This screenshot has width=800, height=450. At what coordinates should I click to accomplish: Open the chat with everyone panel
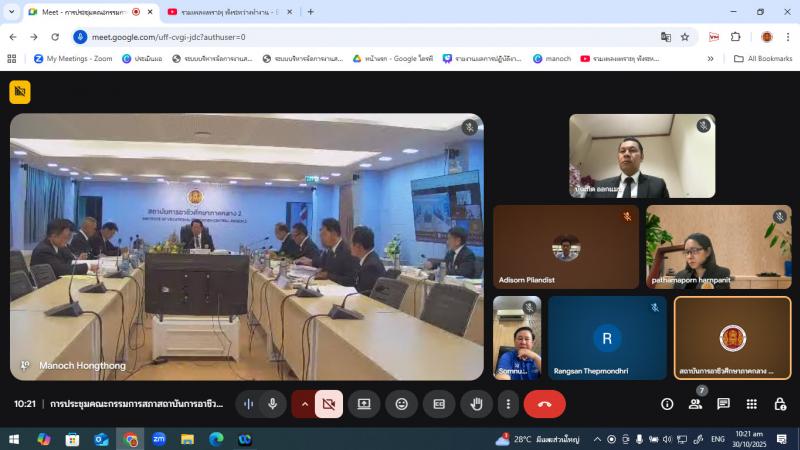coord(723,404)
